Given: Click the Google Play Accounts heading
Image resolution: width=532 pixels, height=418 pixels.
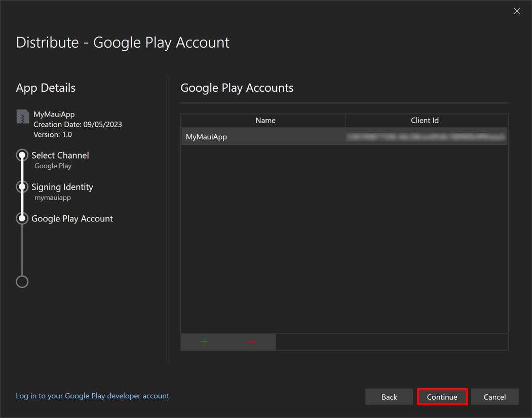Looking at the screenshot, I should 237,88.
